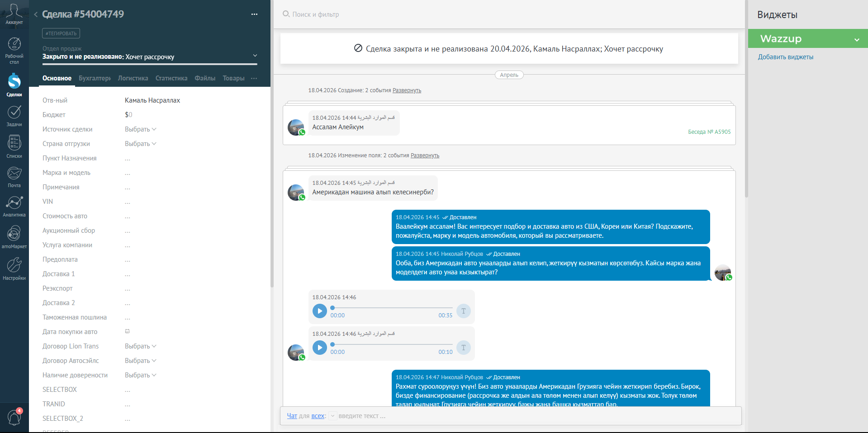Click the Таможенная пошлина field value
This screenshot has width=868, height=433.
[128, 318]
